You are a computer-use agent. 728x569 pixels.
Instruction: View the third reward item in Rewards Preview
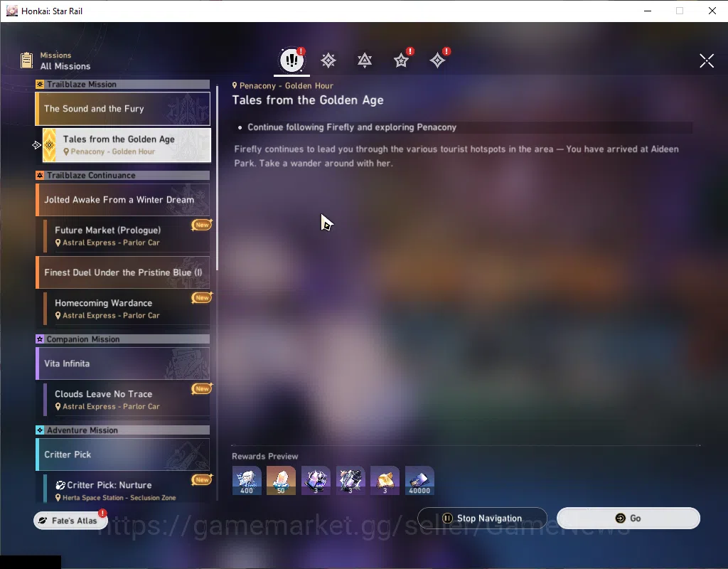coord(316,481)
